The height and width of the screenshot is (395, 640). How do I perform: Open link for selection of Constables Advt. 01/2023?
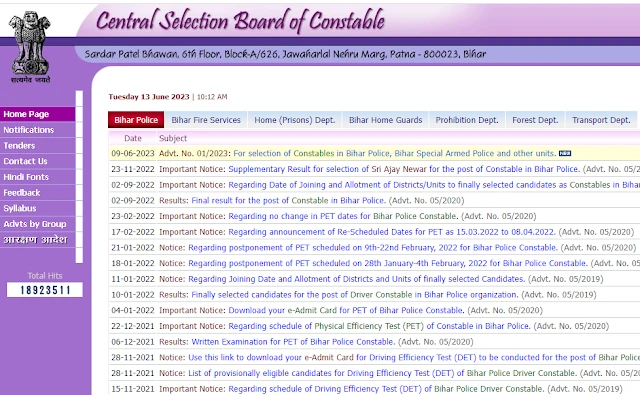(395, 153)
